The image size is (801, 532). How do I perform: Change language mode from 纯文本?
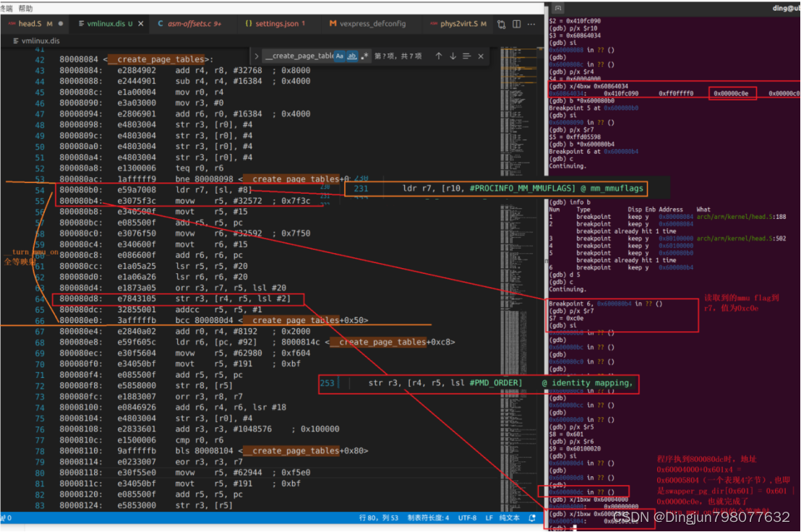(508, 518)
